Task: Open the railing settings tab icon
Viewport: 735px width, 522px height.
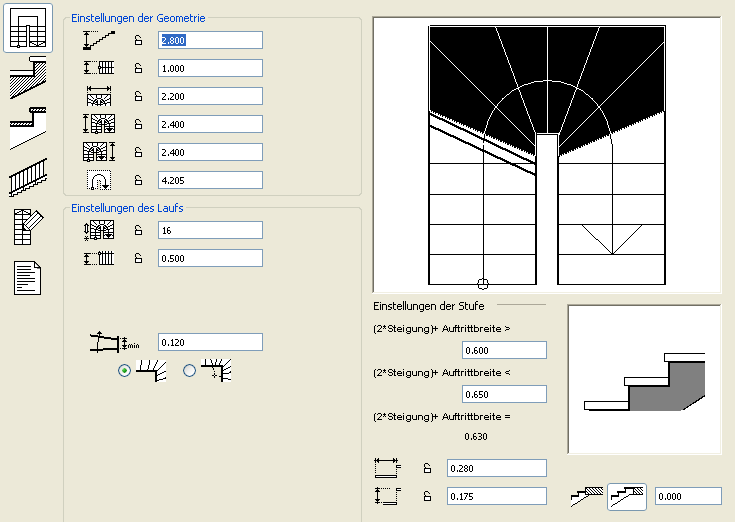Action: [28, 177]
